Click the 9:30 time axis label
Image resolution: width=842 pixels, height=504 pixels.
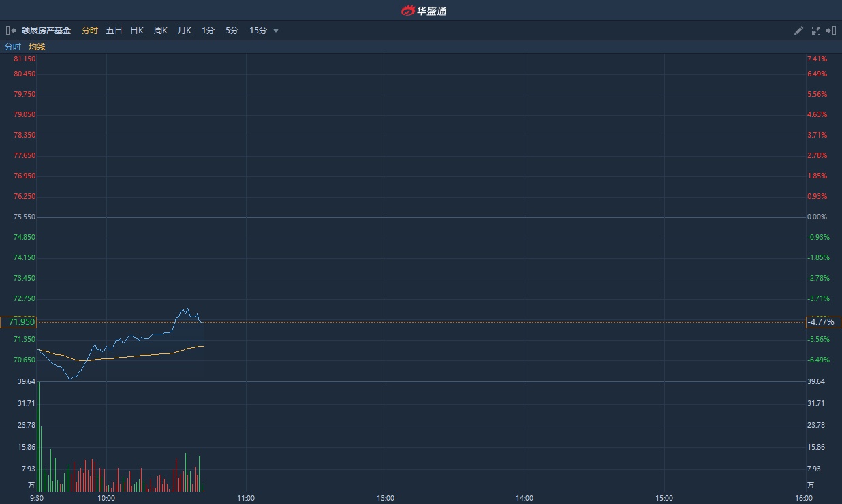pyautogui.click(x=37, y=498)
